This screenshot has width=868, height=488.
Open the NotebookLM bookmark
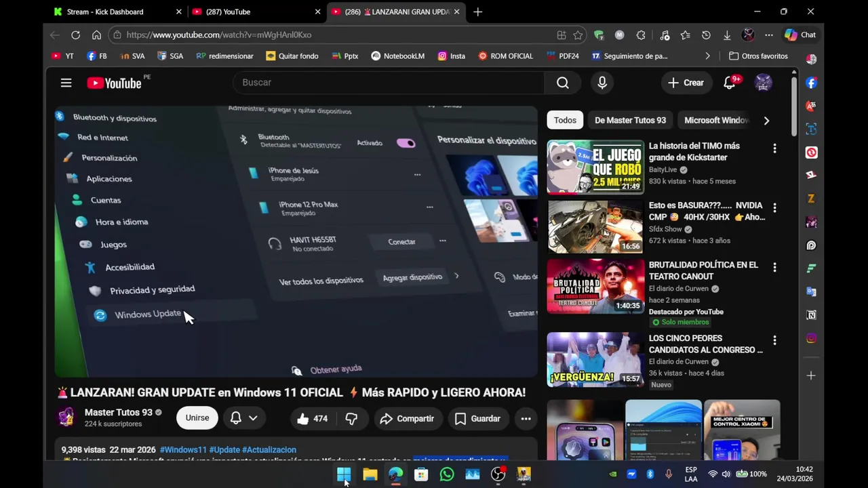[x=397, y=56]
